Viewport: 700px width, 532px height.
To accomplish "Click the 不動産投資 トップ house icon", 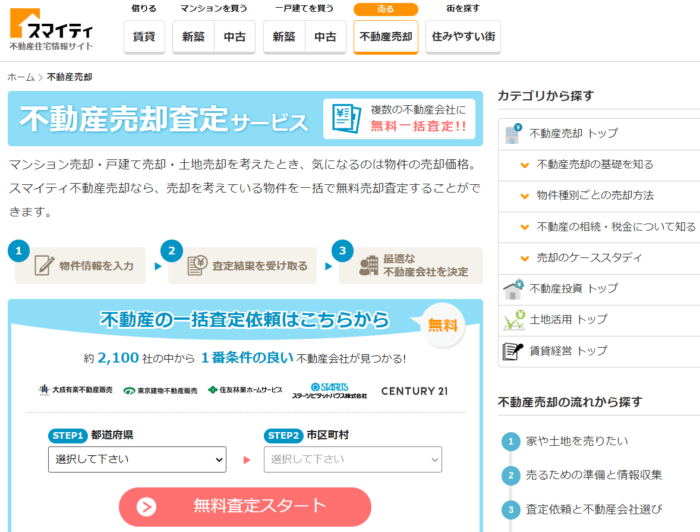I will (513, 289).
